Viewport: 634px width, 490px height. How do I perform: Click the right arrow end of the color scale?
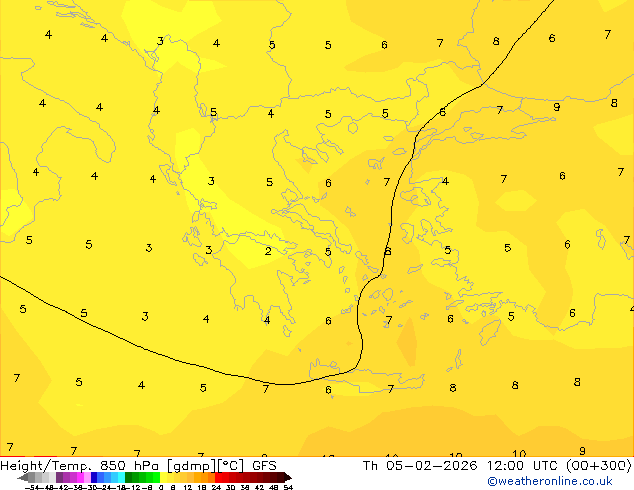coord(288,477)
